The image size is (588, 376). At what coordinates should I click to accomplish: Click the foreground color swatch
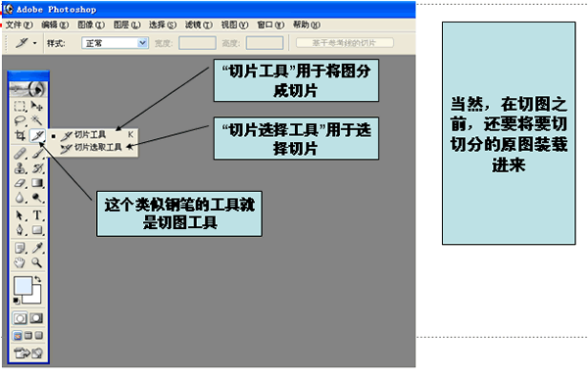(23, 286)
